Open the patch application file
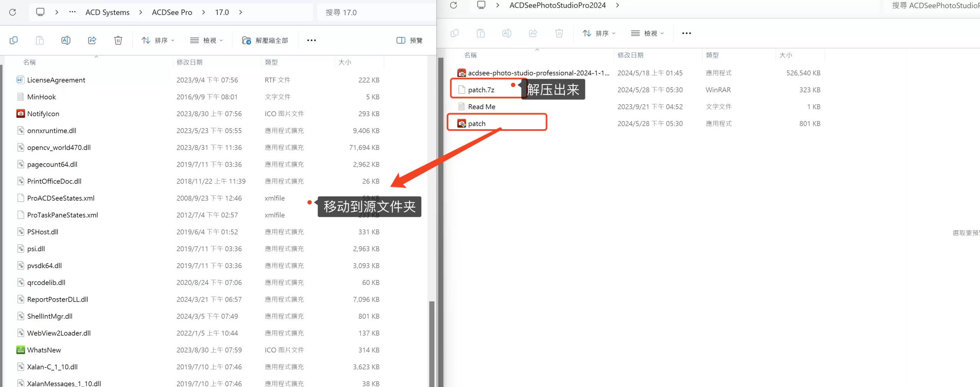 pyautogui.click(x=477, y=124)
